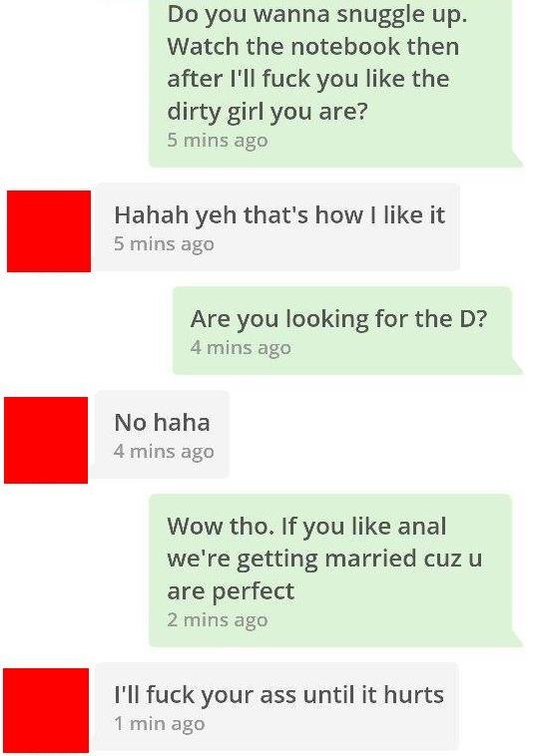Tap "4 mins ago" under "No haha"

[164, 452]
